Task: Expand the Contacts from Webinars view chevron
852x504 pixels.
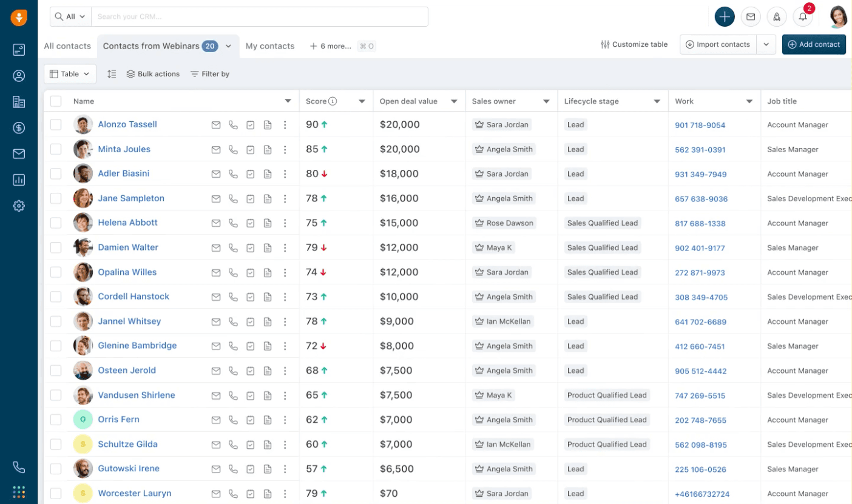Action: (x=228, y=46)
